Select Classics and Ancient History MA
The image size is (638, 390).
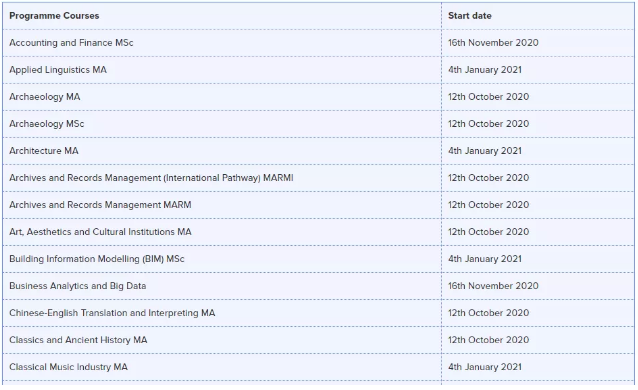point(78,340)
